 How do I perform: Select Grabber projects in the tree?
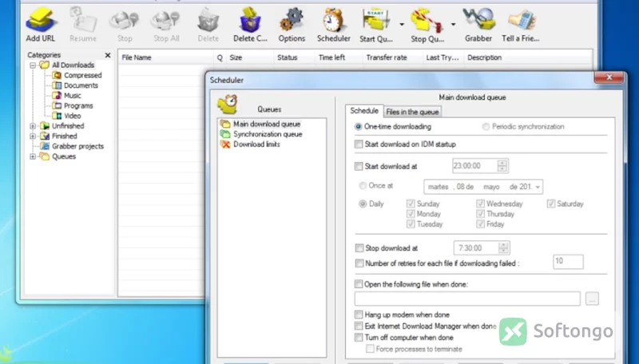(72, 146)
